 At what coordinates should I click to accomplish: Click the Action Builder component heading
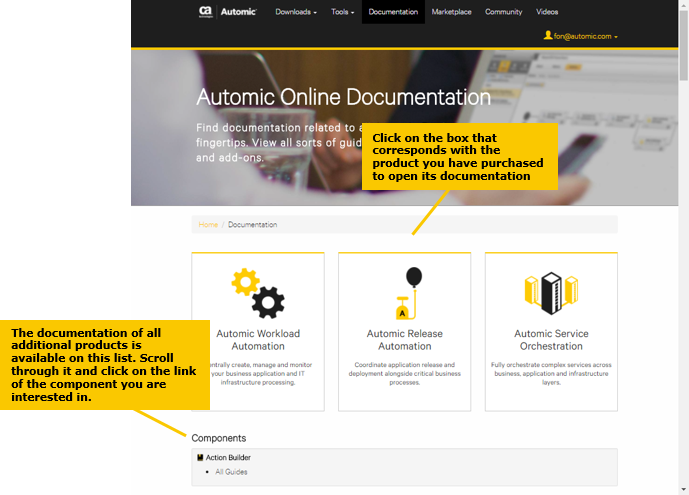pos(231,457)
